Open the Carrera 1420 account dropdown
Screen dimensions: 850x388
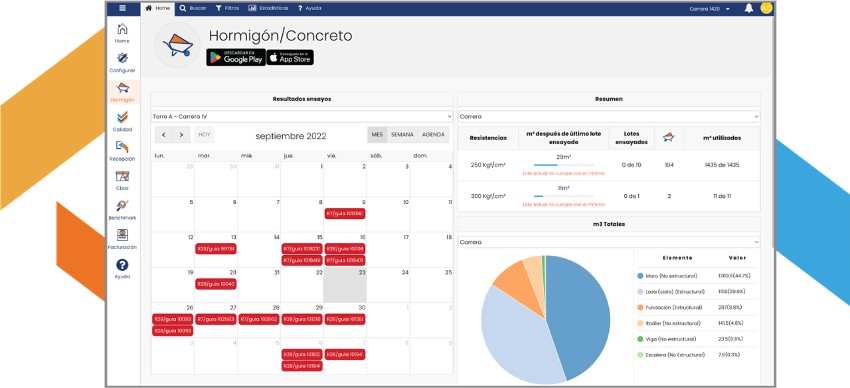[710, 9]
